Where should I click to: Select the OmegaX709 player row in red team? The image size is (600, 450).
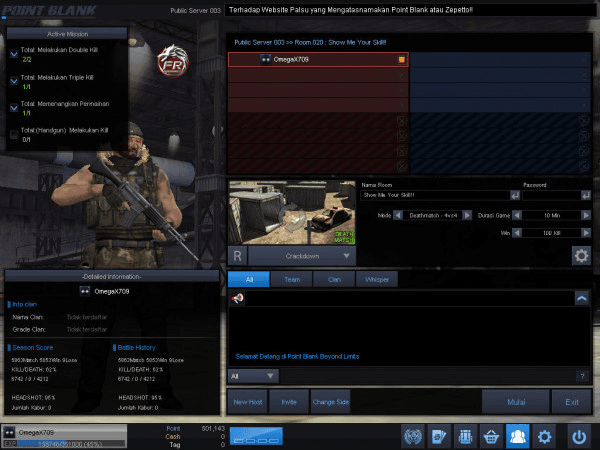(x=318, y=60)
